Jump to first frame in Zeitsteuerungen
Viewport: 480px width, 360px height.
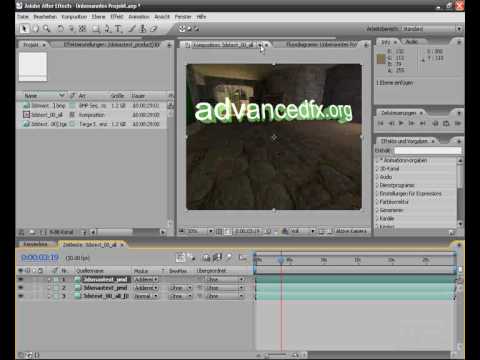point(381,124)
